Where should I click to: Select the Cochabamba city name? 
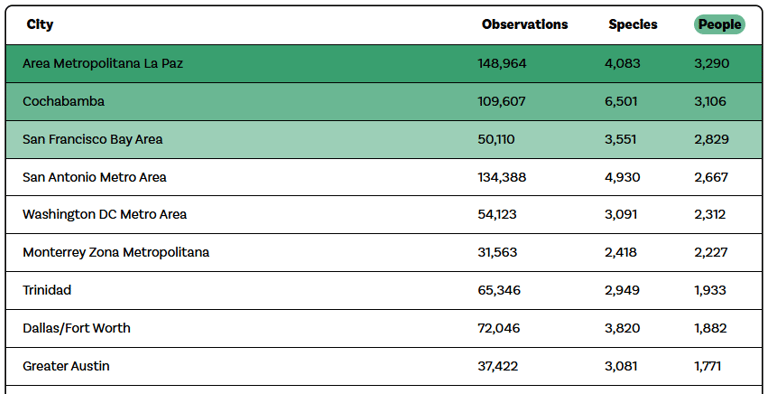pos(63,101)
